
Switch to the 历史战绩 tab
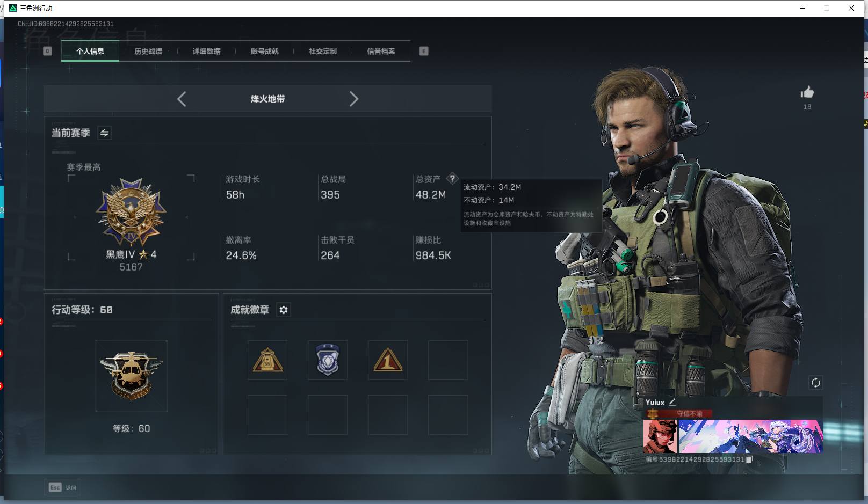pyautogui.click(x=148, y=52)
